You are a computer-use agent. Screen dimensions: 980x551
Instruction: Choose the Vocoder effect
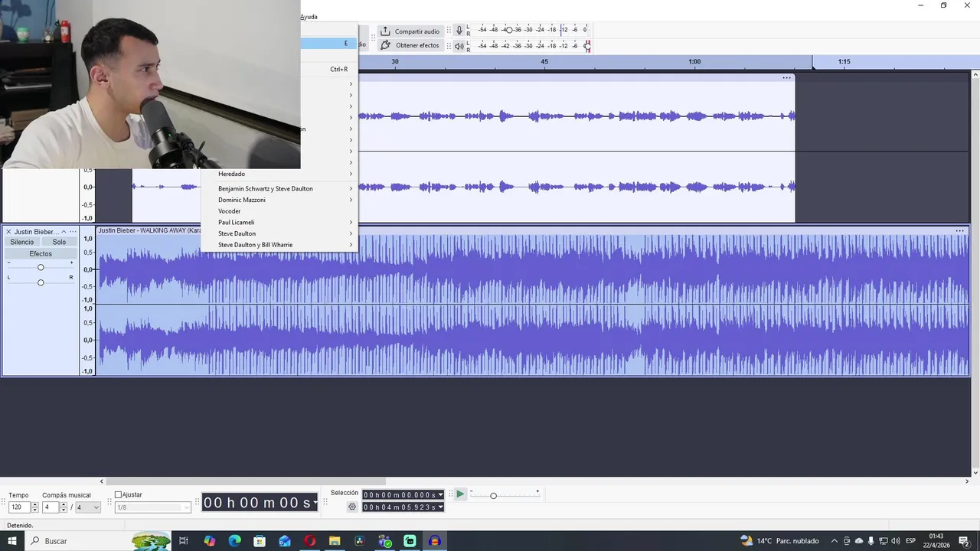point(279,211)
